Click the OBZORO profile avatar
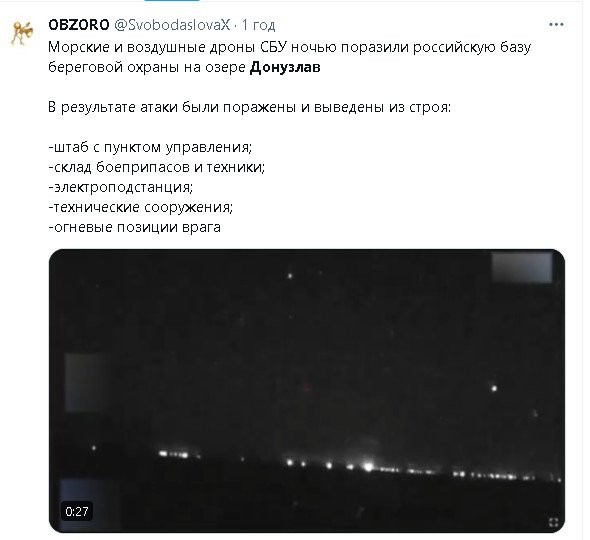Image resolution: width=590 pixels, height=540 pixels. (x=22, y=33)
